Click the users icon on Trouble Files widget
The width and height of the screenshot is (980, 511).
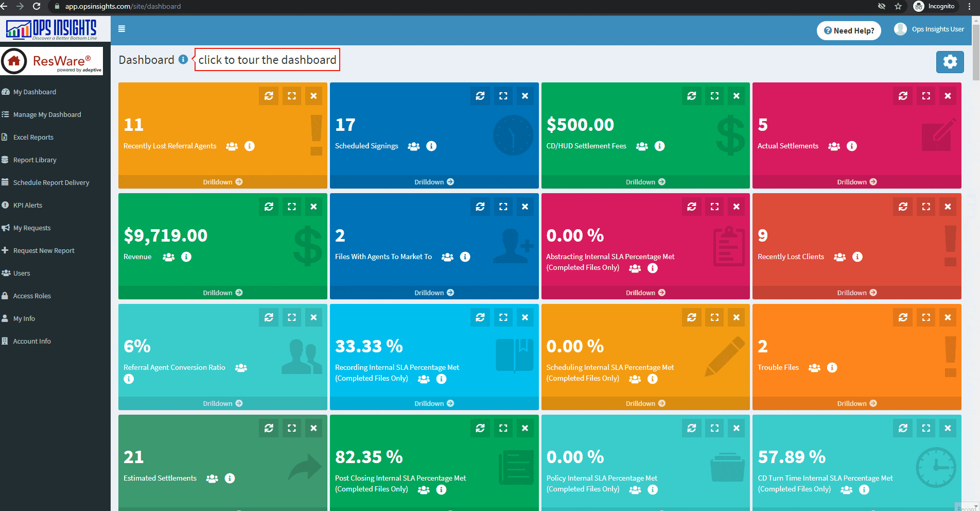click(x=814, y=367)
